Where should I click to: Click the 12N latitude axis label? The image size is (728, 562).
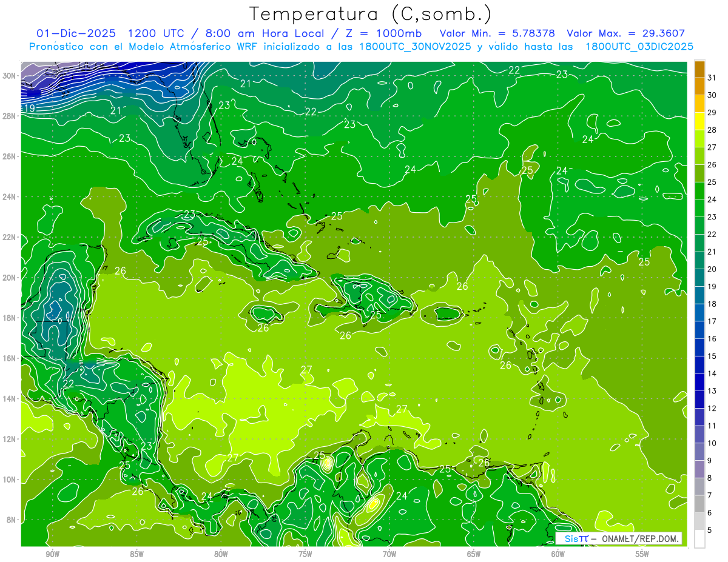(9, 439)
